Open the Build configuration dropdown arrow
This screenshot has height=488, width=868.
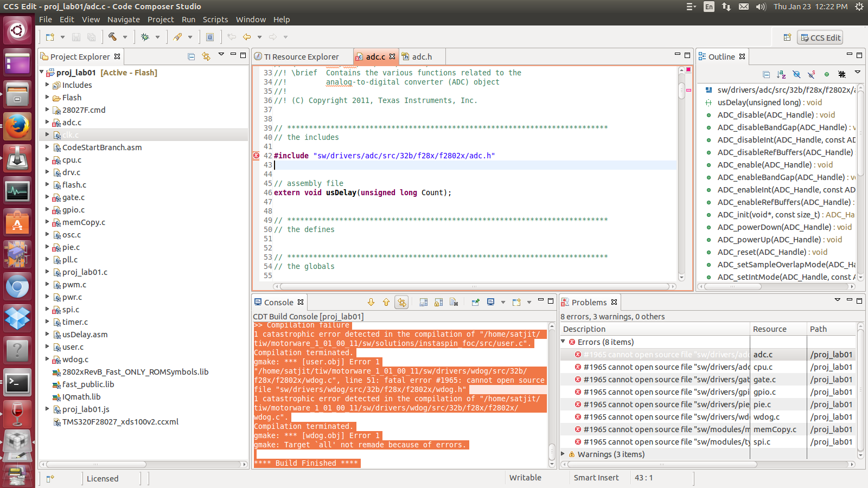click(x=125, y=37)
